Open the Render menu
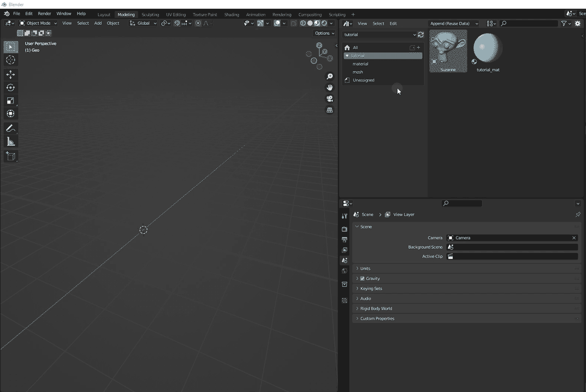586x392 pixels. click(44, 14)
